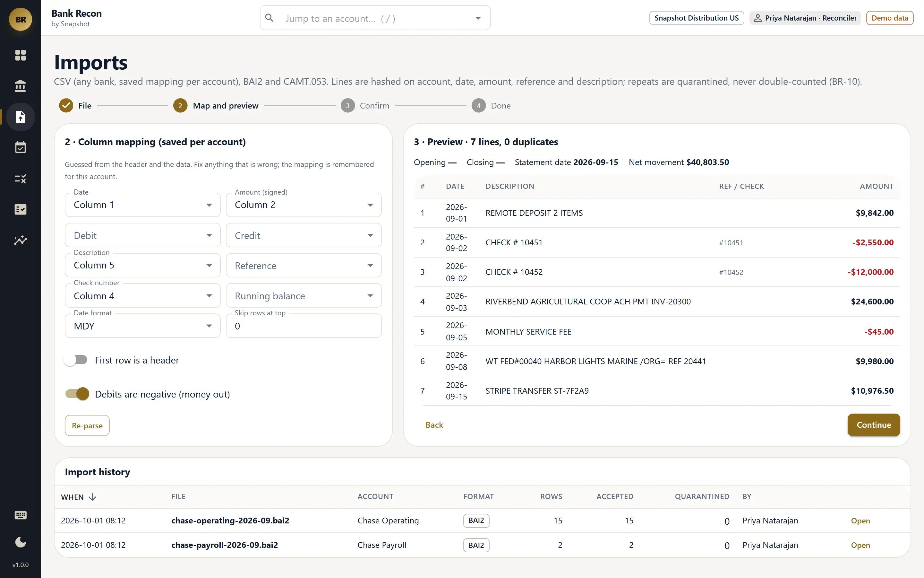Click the RIVERBEND AGRICULTURAL COOP description

click(x=588, y=302)
